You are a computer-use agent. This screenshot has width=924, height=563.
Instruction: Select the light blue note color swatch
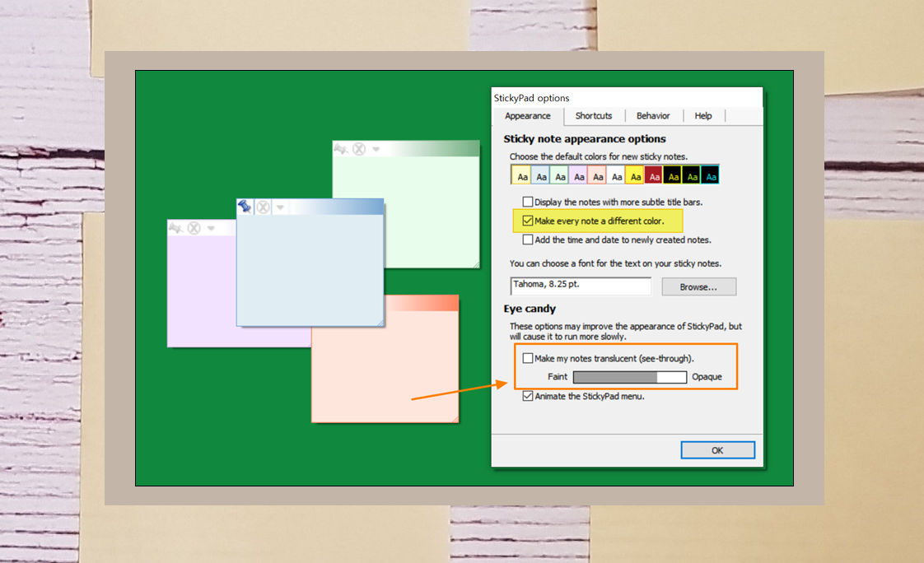pyautogui.click(x=541, y=176)
